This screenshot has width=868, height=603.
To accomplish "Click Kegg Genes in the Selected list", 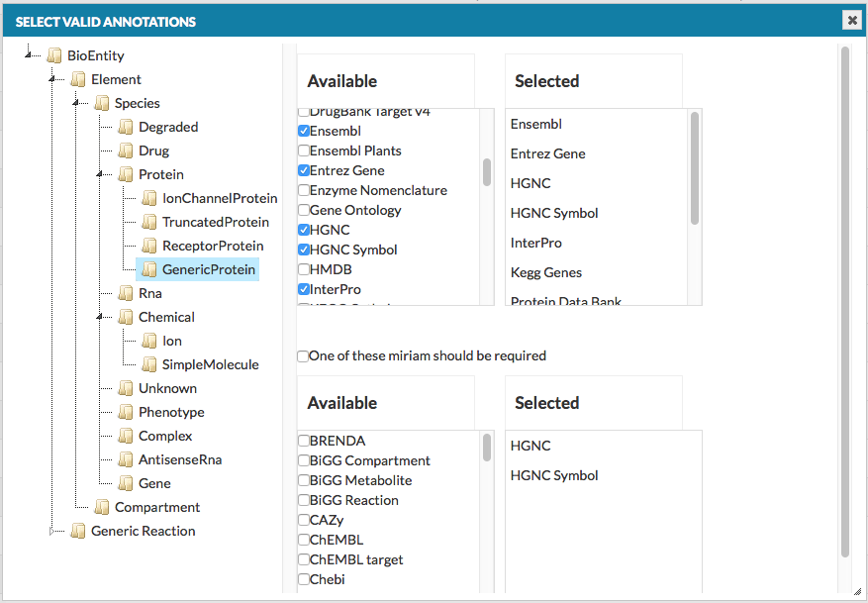I will tap(546, 272).
